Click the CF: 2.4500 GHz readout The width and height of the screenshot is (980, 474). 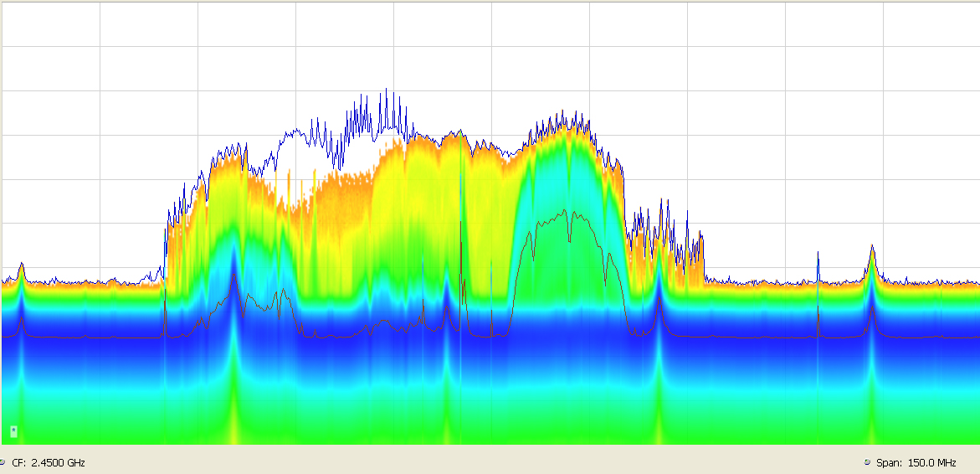[49, 463]
